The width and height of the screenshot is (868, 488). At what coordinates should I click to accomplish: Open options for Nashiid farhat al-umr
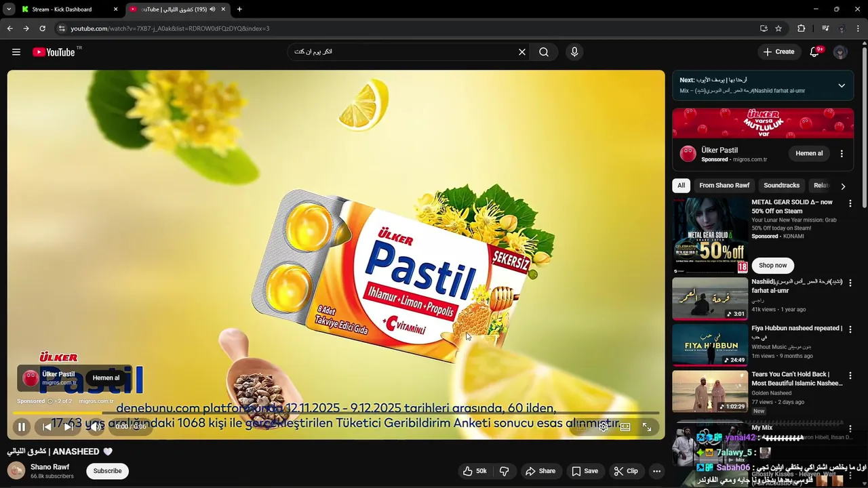(850, 282)
